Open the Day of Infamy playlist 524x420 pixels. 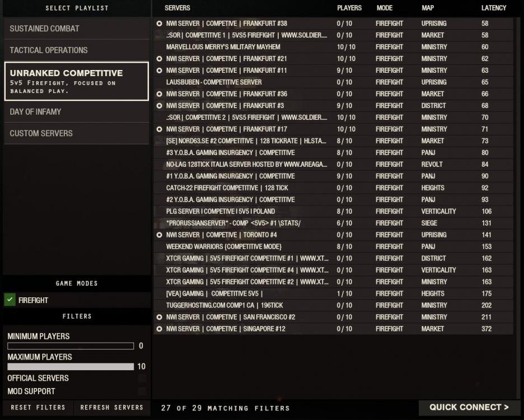tap(77, 111)
